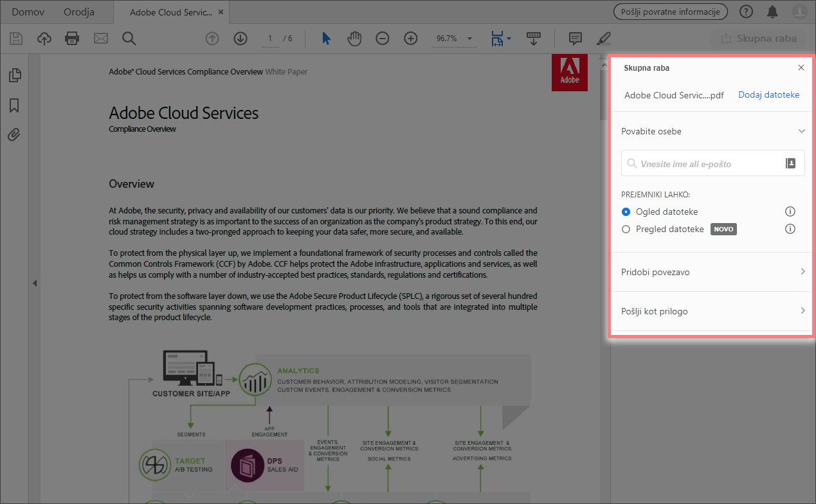Select the Ogled datoteke radio option
The image size is (816, 504).
tap(626, 212)
